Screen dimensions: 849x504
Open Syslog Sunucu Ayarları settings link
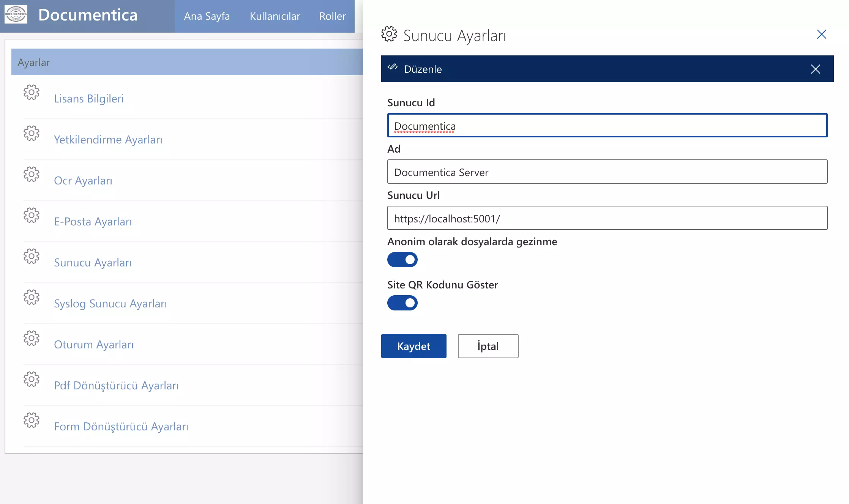110,304
